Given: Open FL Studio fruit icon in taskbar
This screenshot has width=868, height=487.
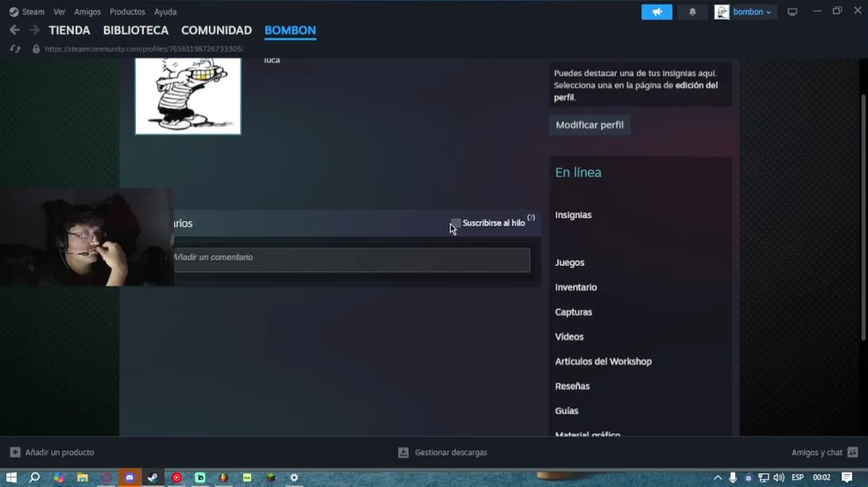Looking at the screenshot, I should coord(223,478).
